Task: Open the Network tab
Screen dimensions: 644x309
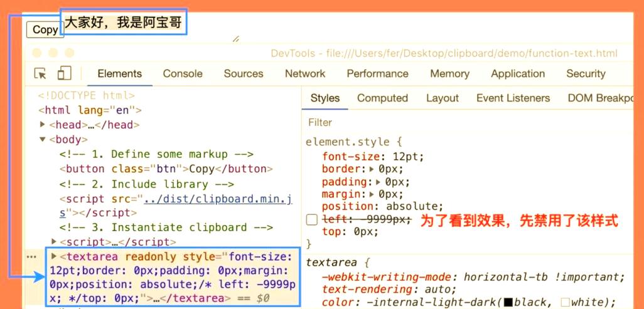Action: coord(305,74)
